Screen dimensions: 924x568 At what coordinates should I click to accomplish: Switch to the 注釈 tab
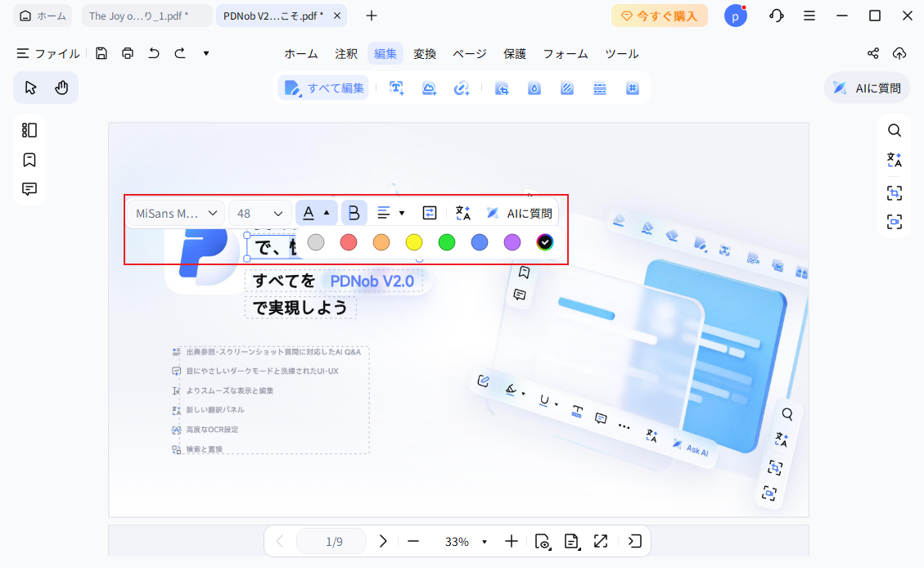tap(346, 53)
